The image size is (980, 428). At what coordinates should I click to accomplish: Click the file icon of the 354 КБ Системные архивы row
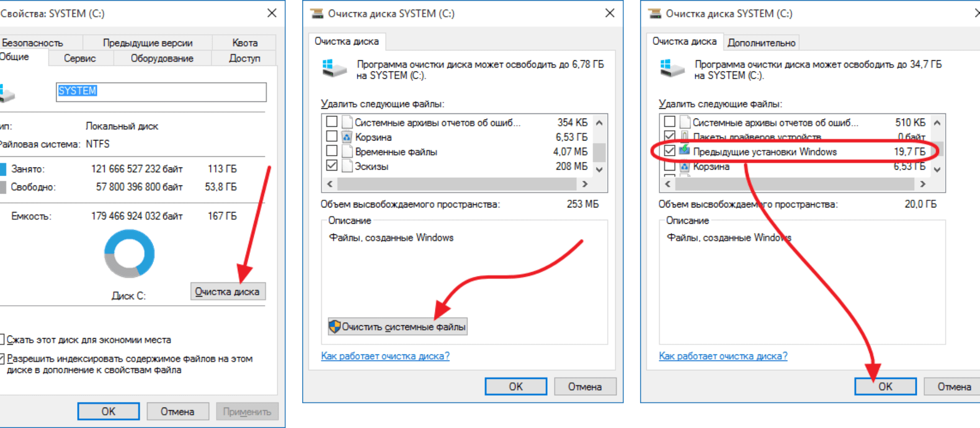point(347,122)
